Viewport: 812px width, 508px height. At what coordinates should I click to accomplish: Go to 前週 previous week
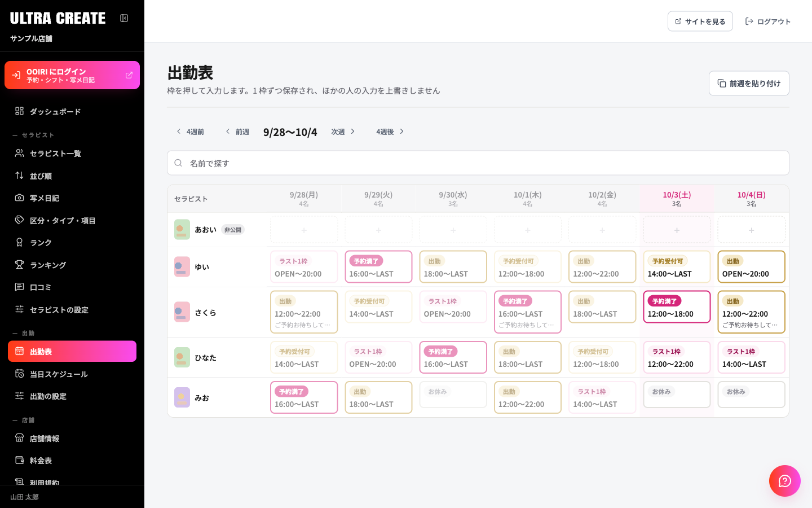[237, 132]
